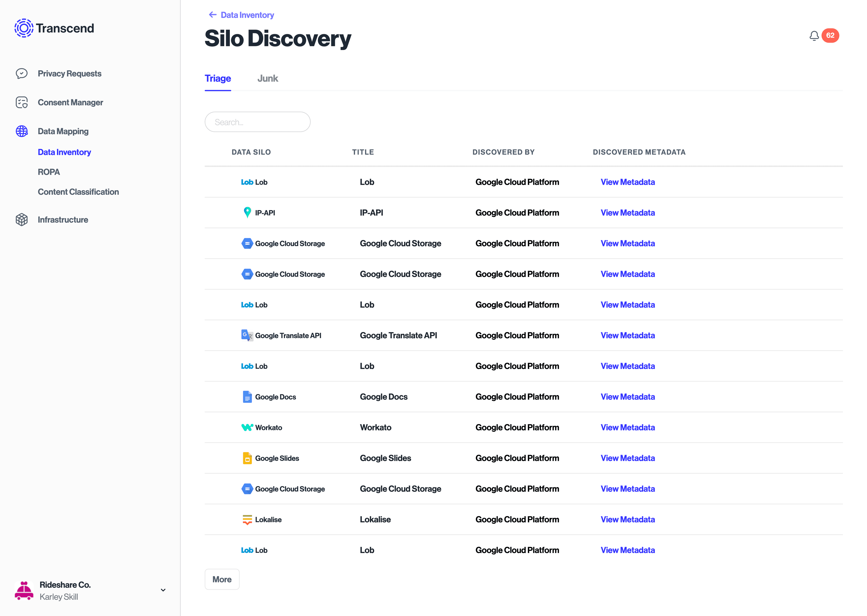Select the Triage tab

(217, 78)
